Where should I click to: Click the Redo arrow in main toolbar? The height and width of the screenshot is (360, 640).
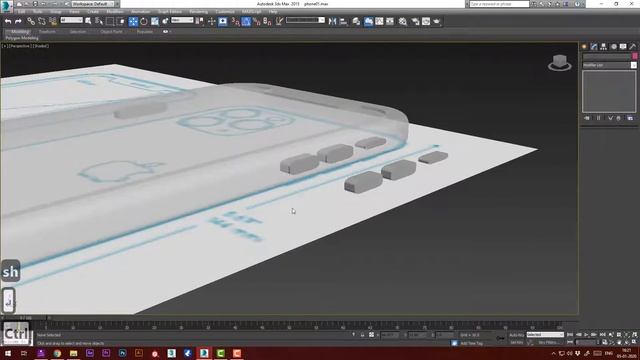pyautogui.click(x=18, y=21)
